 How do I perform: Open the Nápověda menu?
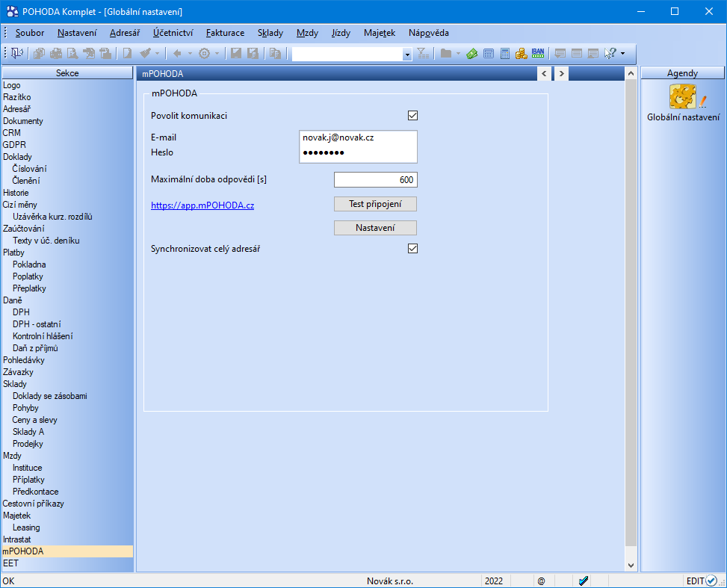(428, 33)
